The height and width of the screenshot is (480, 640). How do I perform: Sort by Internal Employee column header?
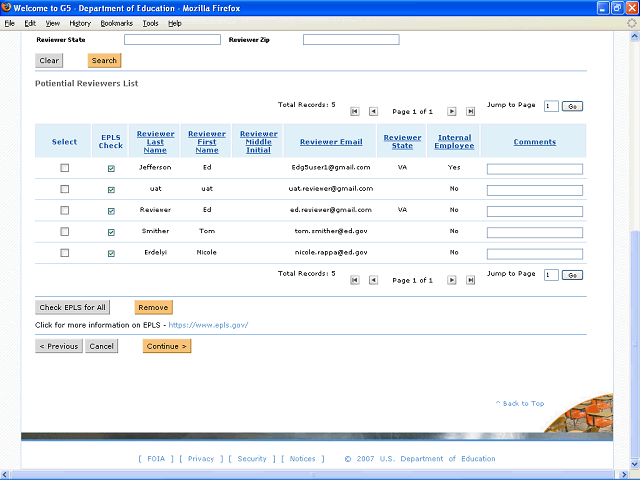click(x=455, y=142)
